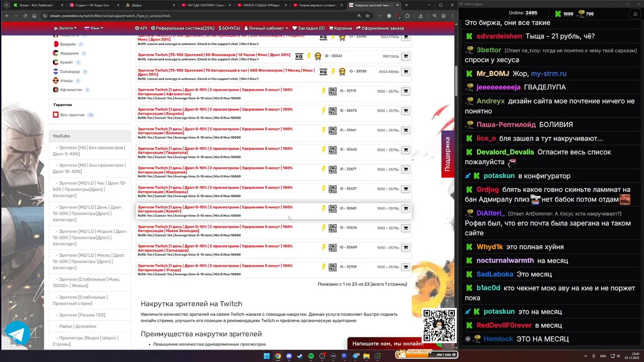
Task: Reload the page in Chrome
Action: pos(25,16)
